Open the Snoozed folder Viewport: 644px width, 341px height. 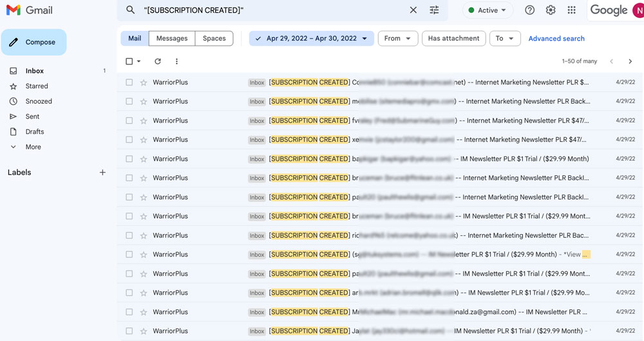pyautogui.click(x=39, y=101)
